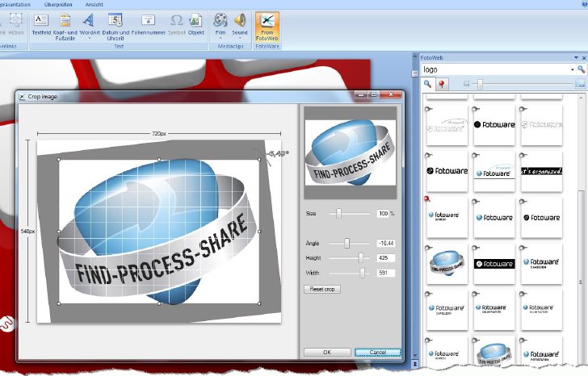
Task: Expand the Sound dropdown arrow
Action: coord(240,38)
